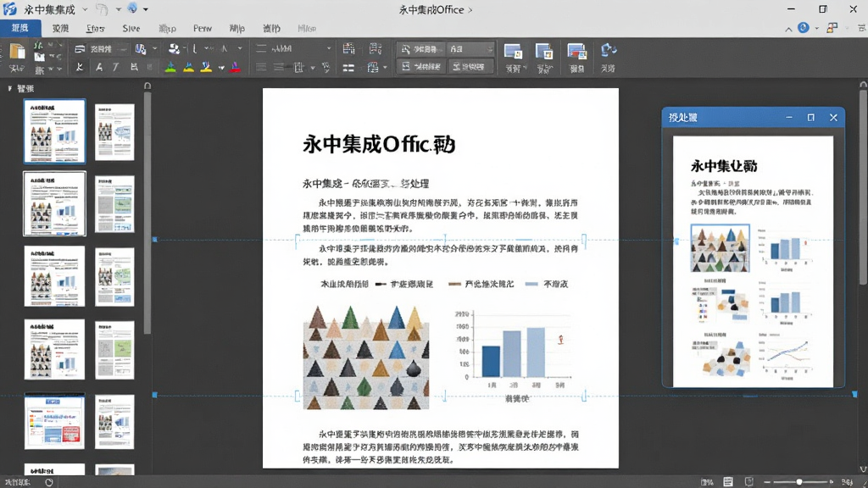Click the zoom slider handle in status bar
Image resolution: width=868 pixels, height=488 pixels.
pos(798,482)
